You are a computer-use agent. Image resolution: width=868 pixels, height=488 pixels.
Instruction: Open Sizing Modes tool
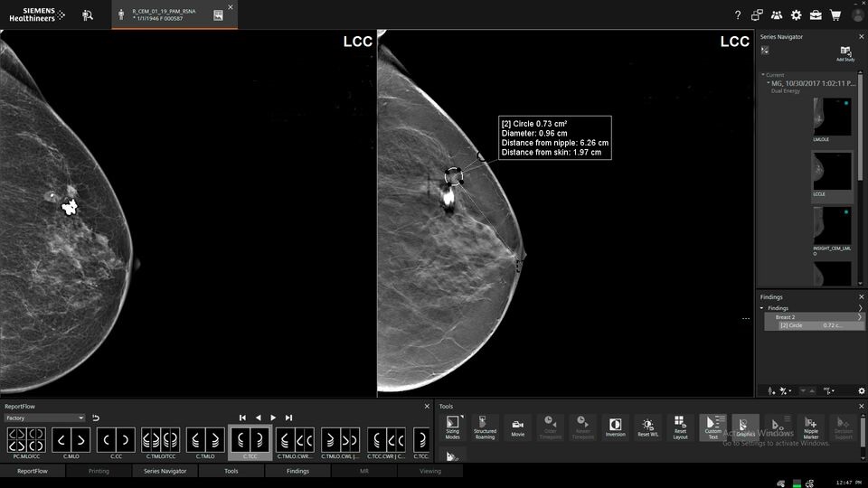[453, 427]
